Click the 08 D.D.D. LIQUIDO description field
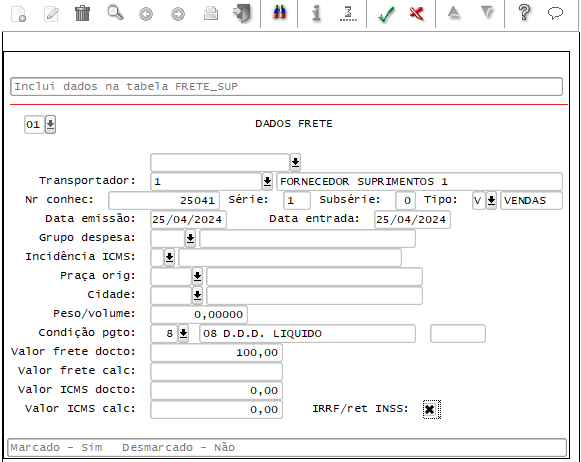This screenshot has width=581, height=462. [308, 334]
